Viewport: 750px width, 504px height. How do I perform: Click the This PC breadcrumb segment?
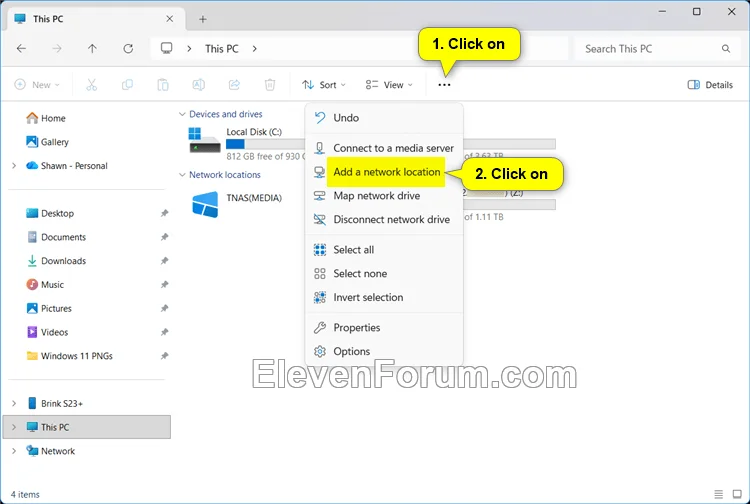222,48
